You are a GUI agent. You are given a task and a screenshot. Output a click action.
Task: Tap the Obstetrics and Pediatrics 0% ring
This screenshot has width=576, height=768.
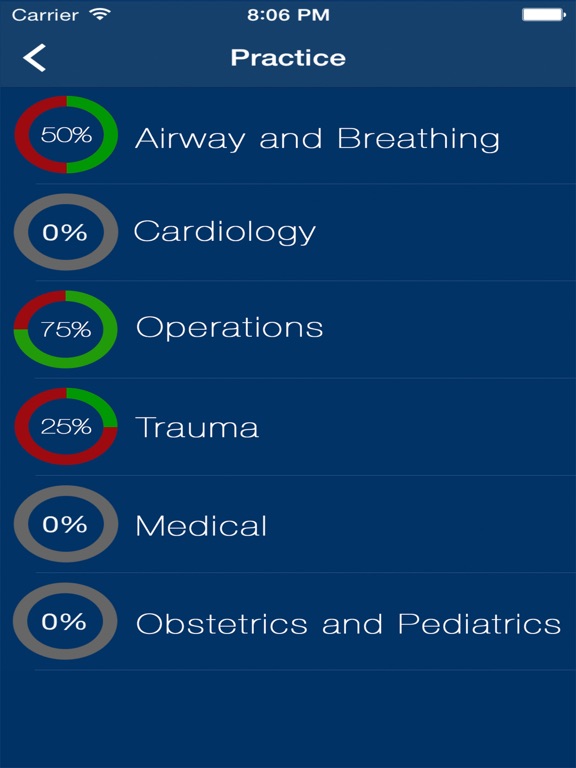[x=65, y=621]
